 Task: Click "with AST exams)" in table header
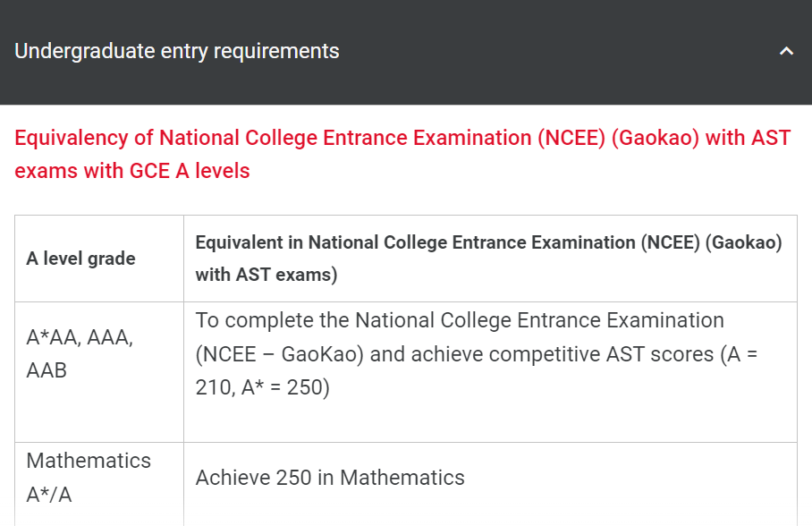tap(266, 275)
